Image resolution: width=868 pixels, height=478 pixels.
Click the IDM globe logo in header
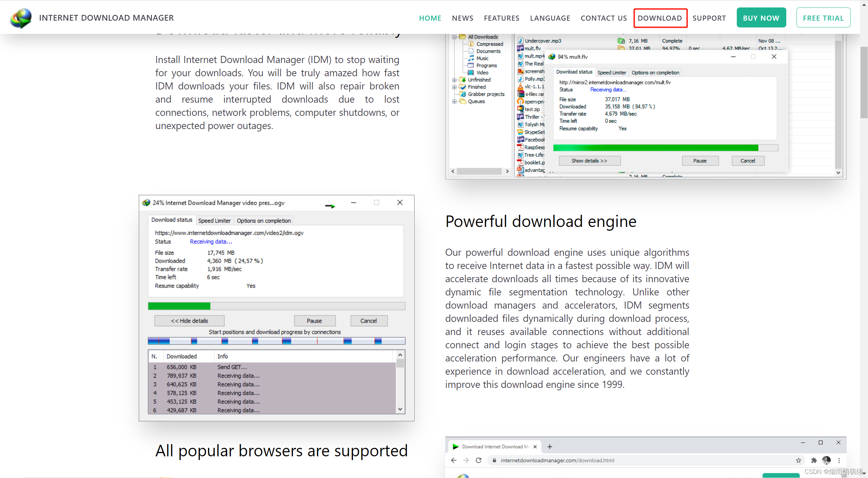(21, 18)
